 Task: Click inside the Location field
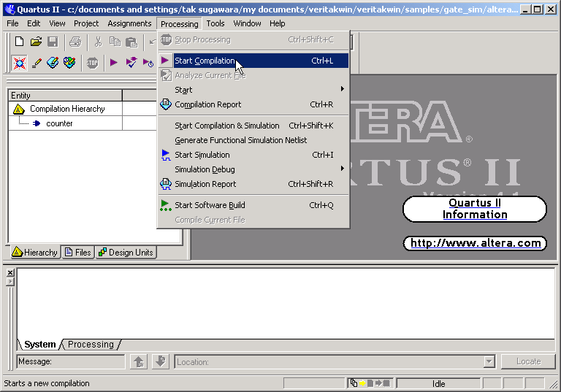(329, 362)
